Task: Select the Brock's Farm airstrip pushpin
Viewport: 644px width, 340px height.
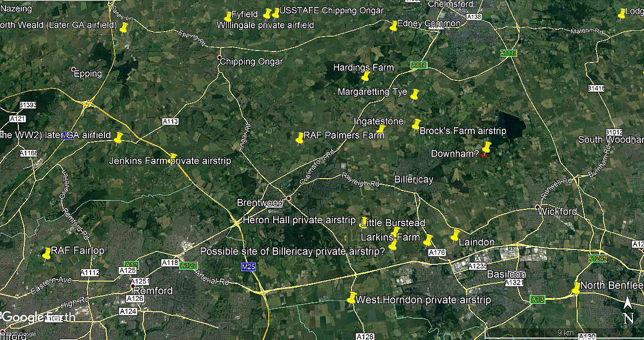Action: coord(416,125)
